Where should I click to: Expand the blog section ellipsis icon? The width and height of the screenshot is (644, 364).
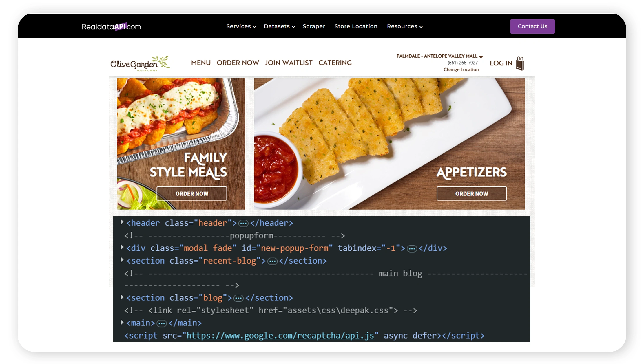tap(238, 298)
